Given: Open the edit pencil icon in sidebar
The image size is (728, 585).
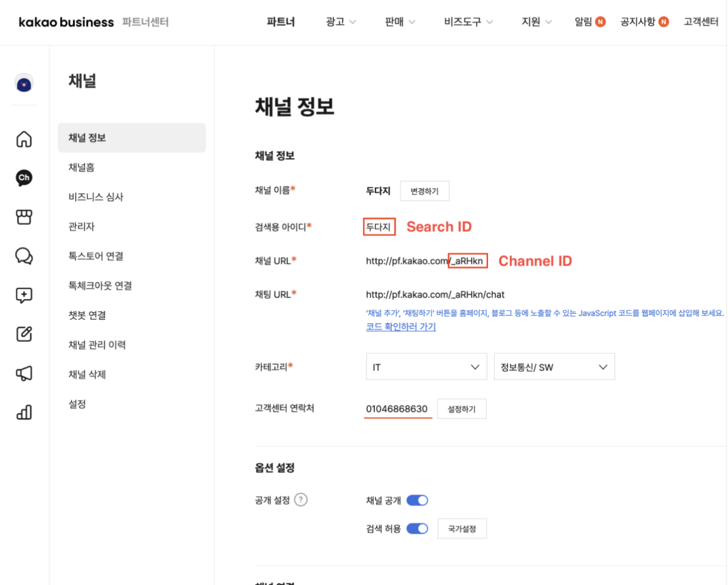Looking at the screenshot, I should (24, 334).
